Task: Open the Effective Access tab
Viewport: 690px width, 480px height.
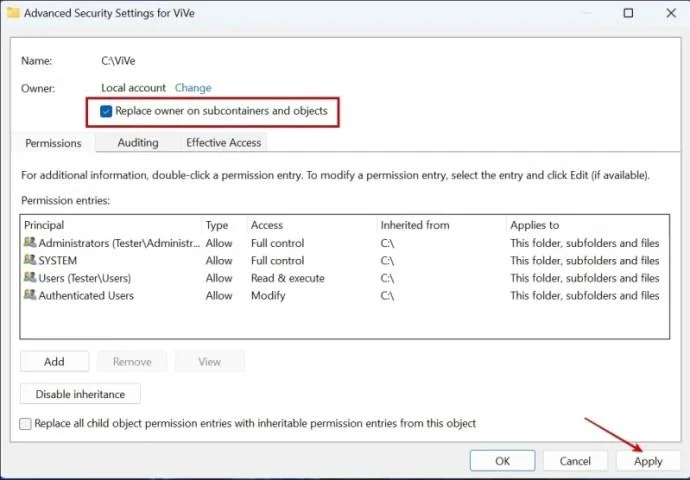Action: (x=223, y=143)
